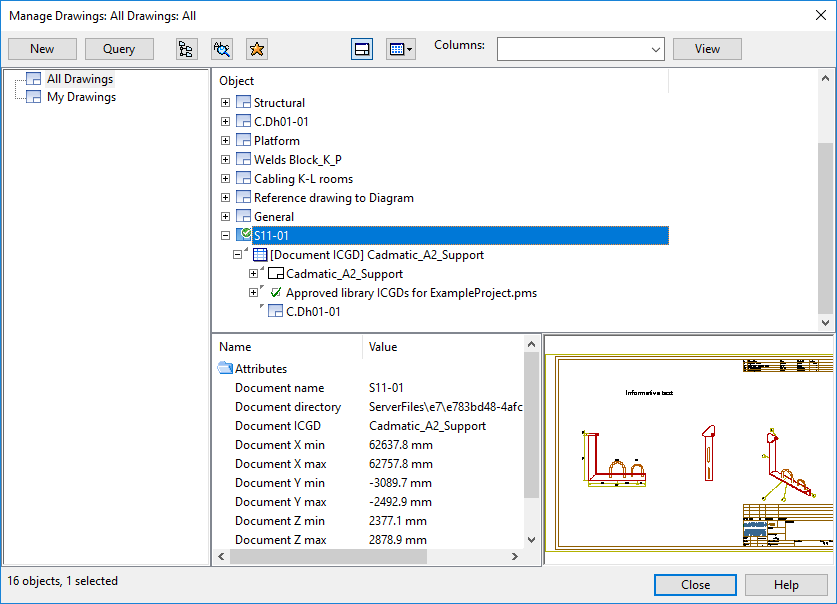Screen dimensions: 837x604
Task: Toggle the preview pane layout button
Action: pyautogui.click(x=362, y=49)
